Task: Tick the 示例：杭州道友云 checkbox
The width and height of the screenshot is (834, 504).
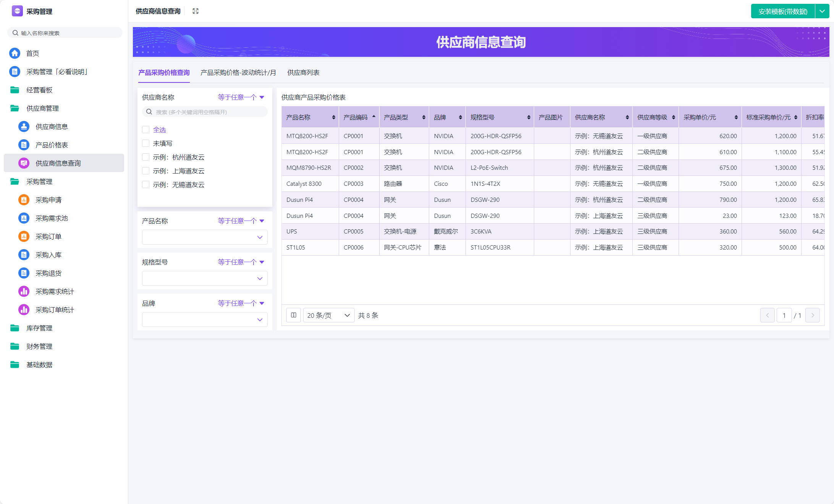Action: coord(145,157)
